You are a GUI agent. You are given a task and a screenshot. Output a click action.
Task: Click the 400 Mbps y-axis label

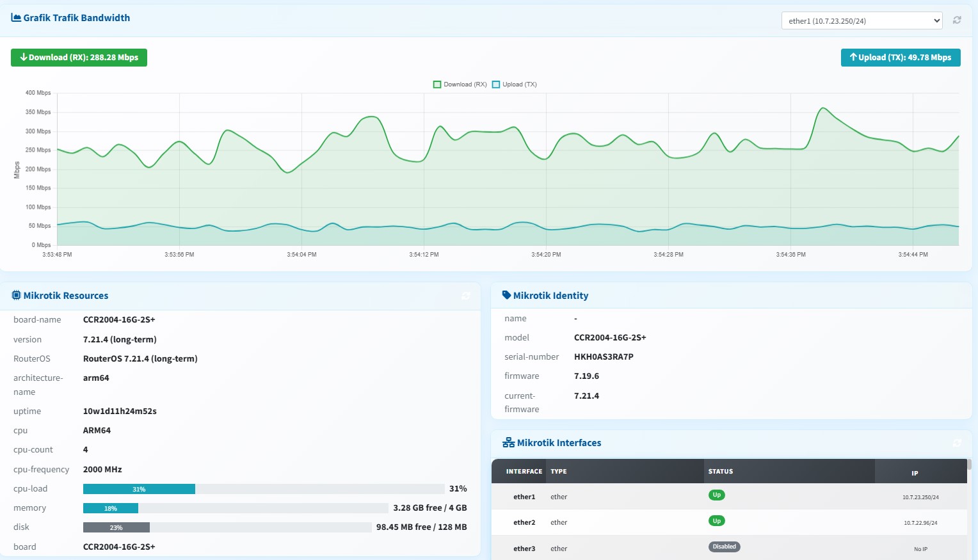(x=38, y=93)
